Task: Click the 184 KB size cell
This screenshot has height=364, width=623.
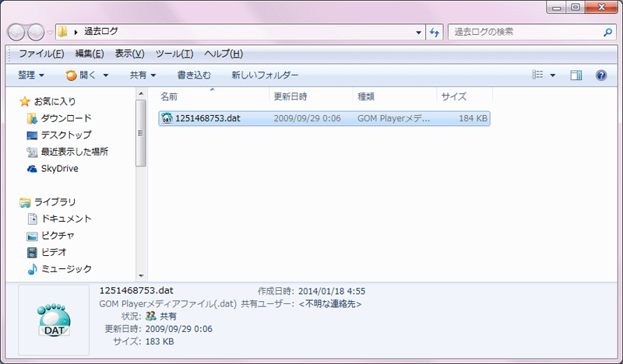Action: click(x=473, y=118)
